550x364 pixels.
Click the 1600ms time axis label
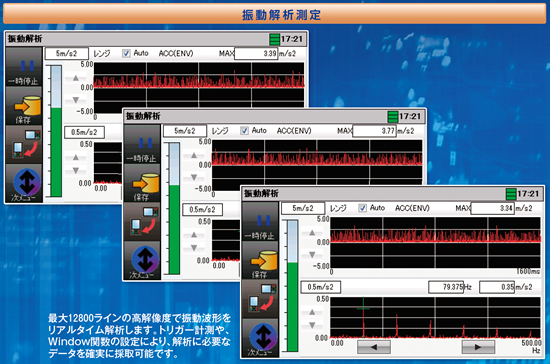[x=528, y=271]
